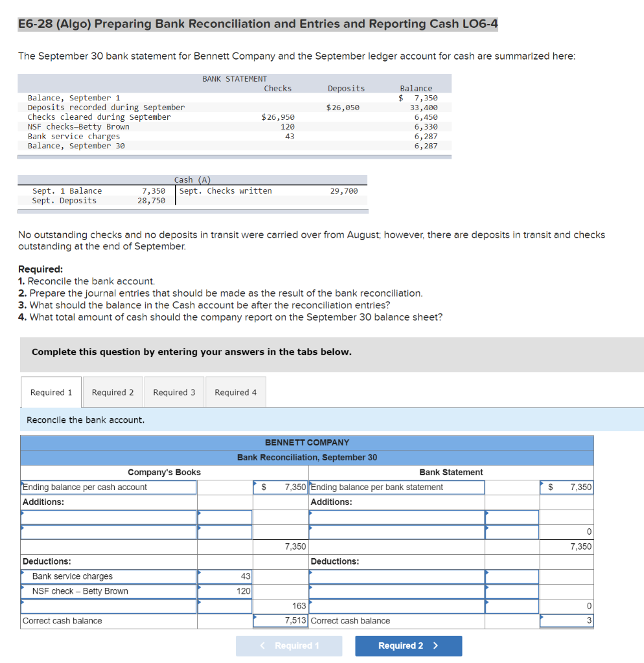Click the second Additions field under Bank Statement
644x663 pixels.
pos(395,531)
